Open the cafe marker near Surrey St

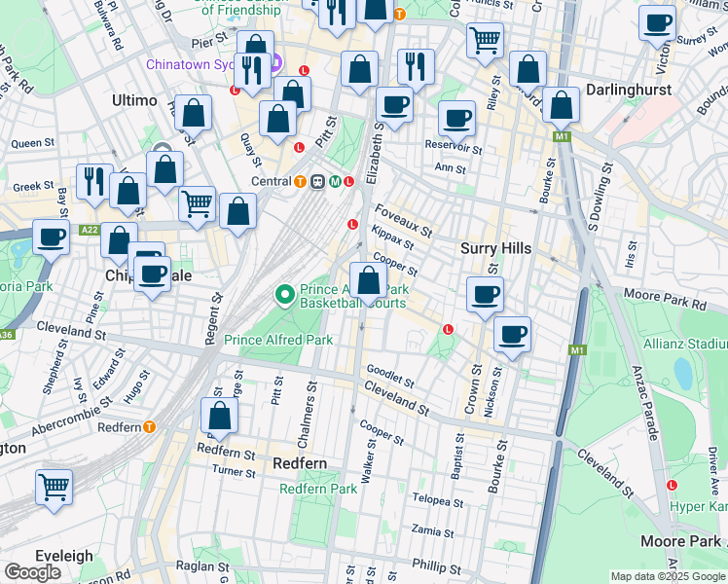657,24
